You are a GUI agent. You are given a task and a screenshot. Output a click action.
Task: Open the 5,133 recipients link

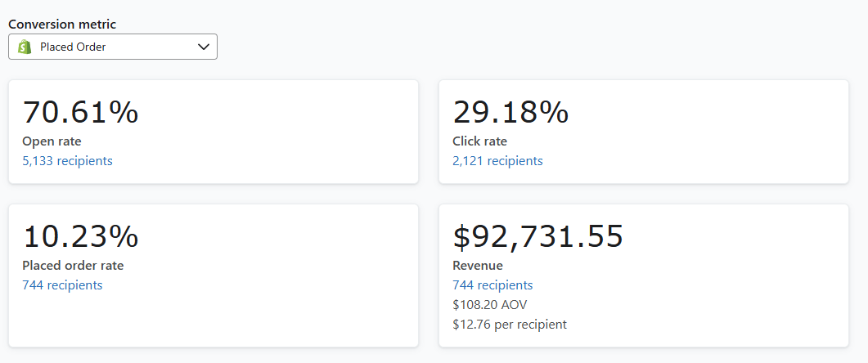click(x=68, y=161)
